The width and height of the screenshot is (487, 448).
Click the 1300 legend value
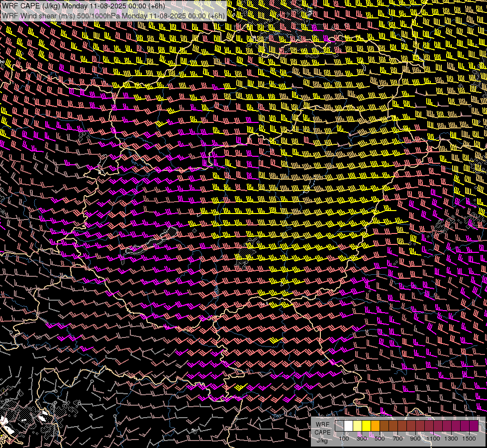451,439
